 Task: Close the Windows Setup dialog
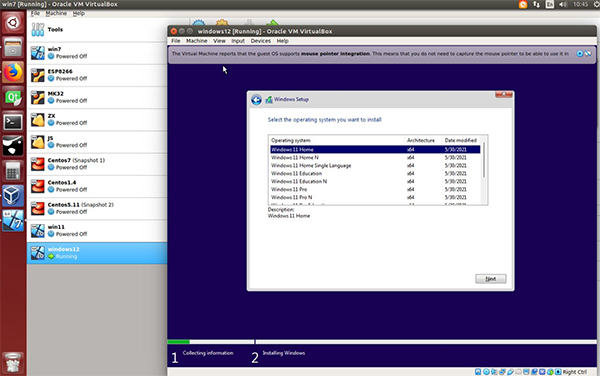[x=504, y=94]
